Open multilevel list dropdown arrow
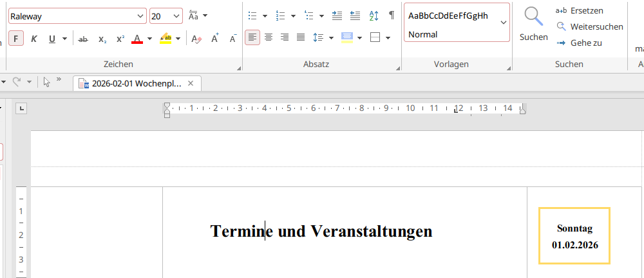The height and width of the screenshot is (278, 644). point(321,16)
